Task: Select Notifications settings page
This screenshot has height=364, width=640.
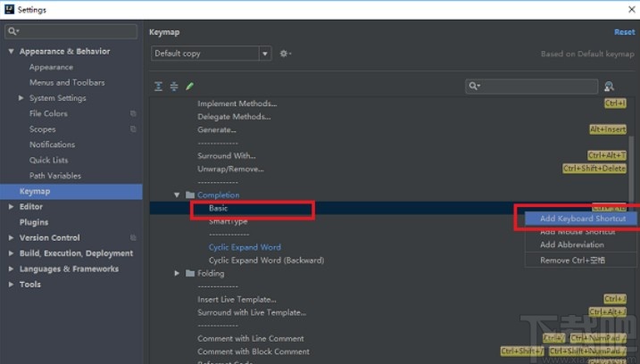Action: pos(52,145)
